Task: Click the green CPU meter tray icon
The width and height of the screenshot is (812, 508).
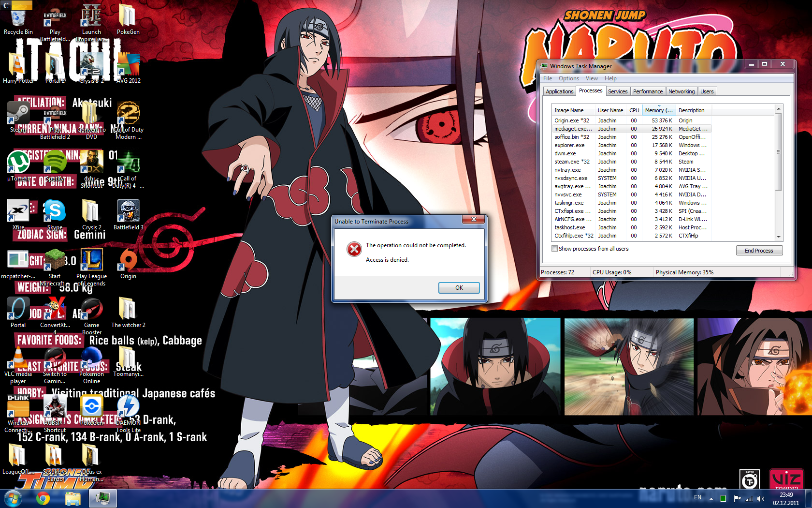Action: (x=723, y=498)
